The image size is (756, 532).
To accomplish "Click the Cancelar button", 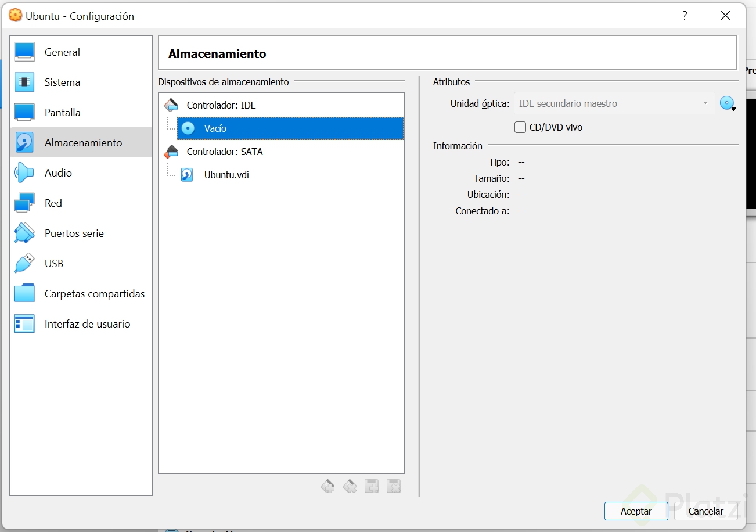I will [705, 511].
